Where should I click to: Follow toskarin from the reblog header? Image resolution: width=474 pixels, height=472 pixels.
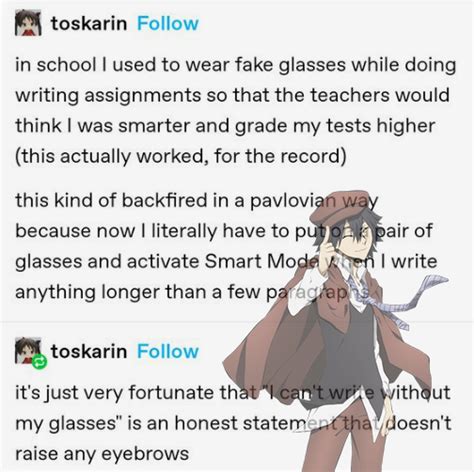(x=168, y=352)
